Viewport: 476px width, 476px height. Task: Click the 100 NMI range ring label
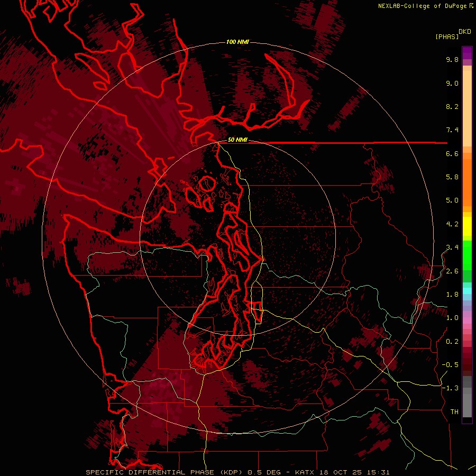(237, 42)
